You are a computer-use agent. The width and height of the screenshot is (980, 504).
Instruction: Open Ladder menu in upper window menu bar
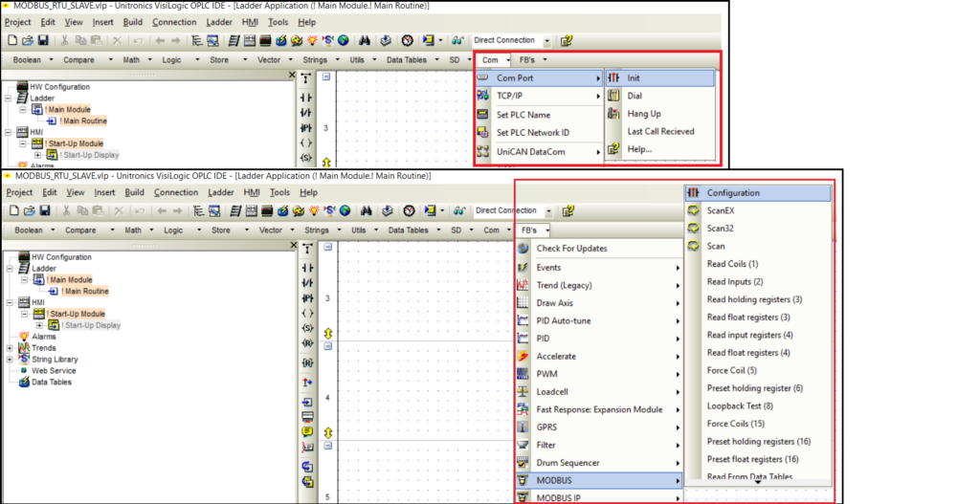click(219, 22)
